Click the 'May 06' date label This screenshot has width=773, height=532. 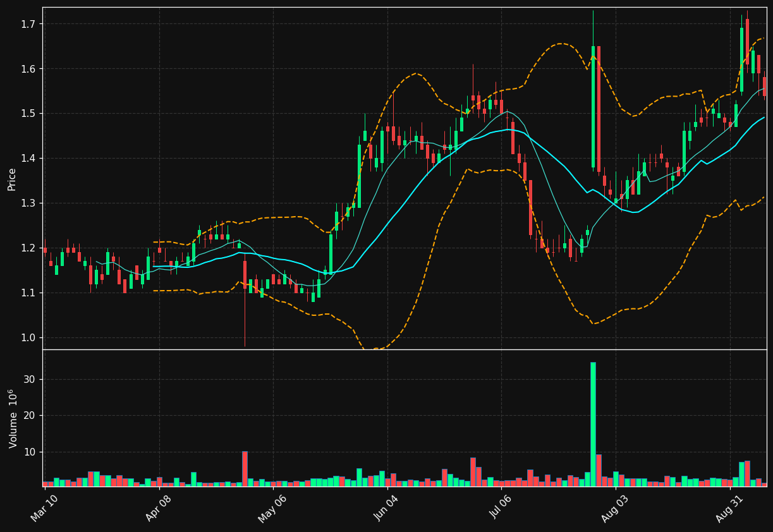tap(272, 509)
